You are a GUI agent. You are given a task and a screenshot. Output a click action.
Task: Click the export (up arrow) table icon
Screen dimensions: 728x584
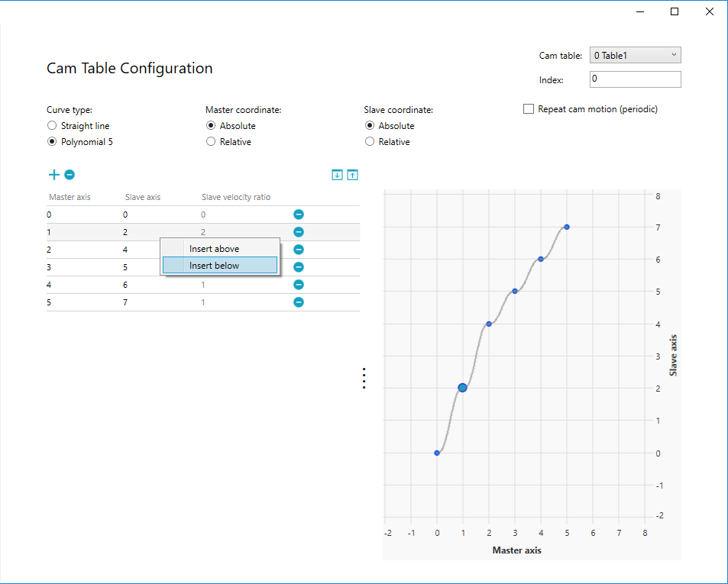[x=352, y=175]
